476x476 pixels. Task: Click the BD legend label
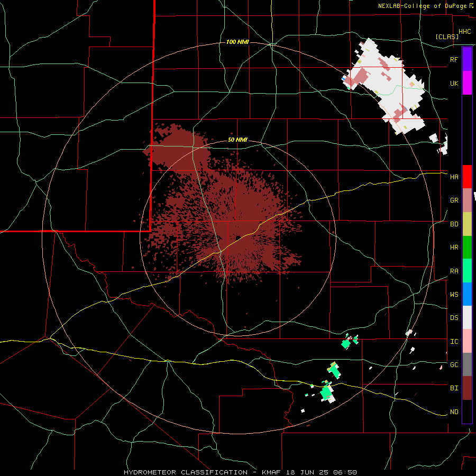454,224
